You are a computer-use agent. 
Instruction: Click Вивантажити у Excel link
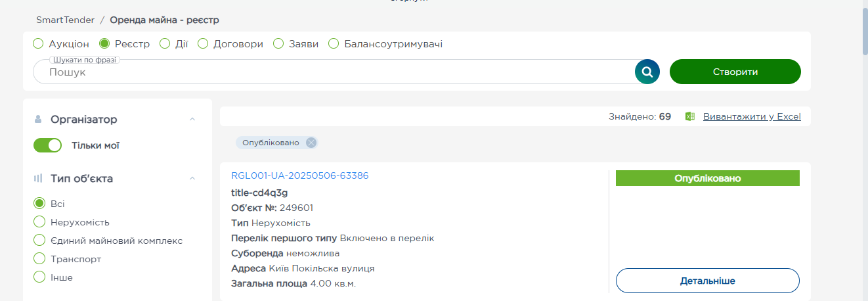point(752,116)
